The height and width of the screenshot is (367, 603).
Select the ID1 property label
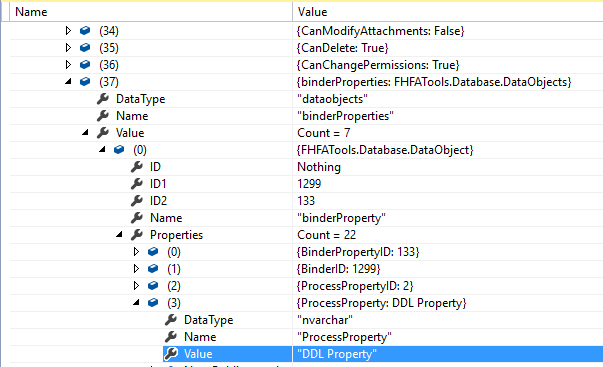click(x=158, y=184)
